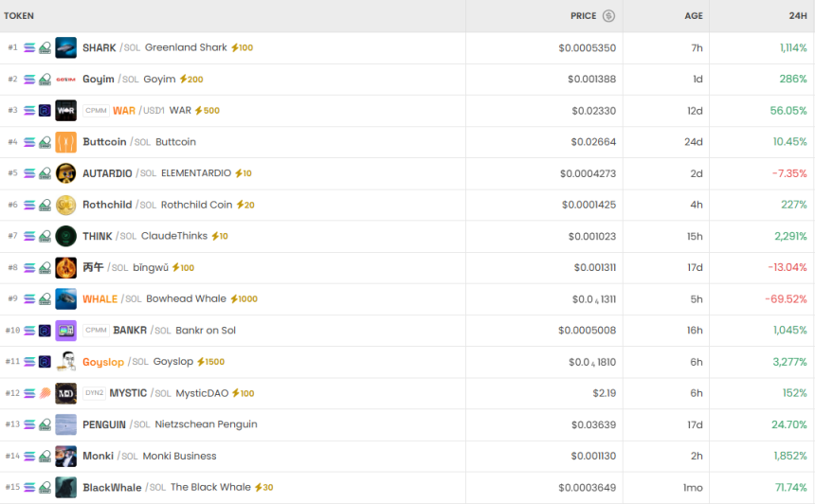Click the SHARK token logo thumbnail
815x504 pixels.
[x=65, y=47]
